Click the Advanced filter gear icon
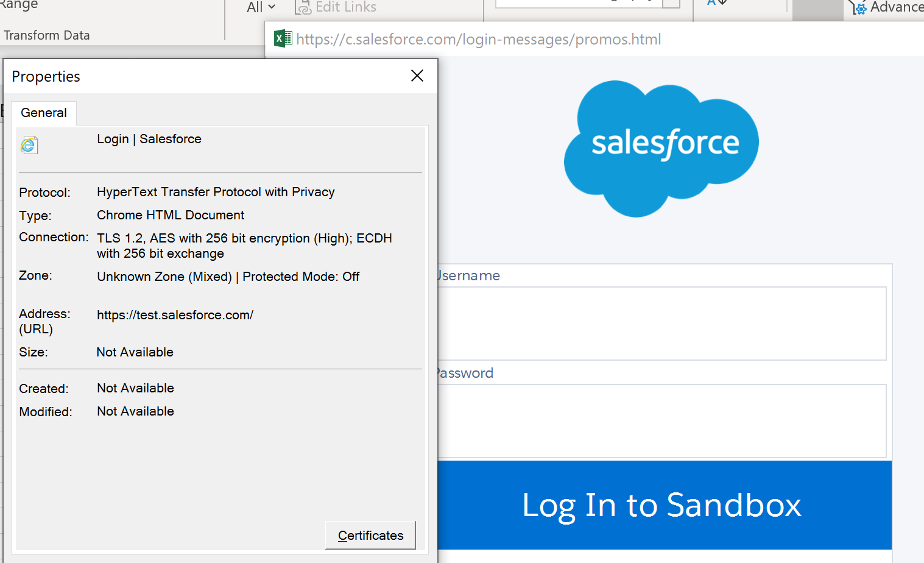Screen dimensions: 924x563 pos(858,7)
